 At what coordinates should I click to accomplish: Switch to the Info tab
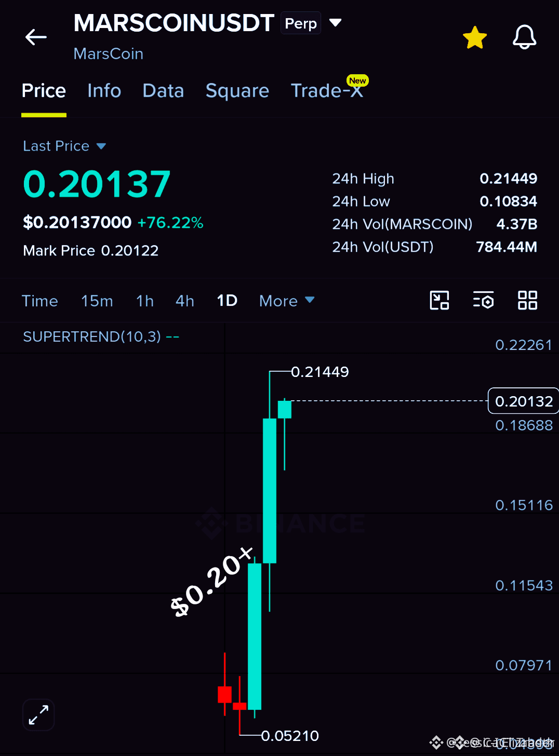point(104,91)
